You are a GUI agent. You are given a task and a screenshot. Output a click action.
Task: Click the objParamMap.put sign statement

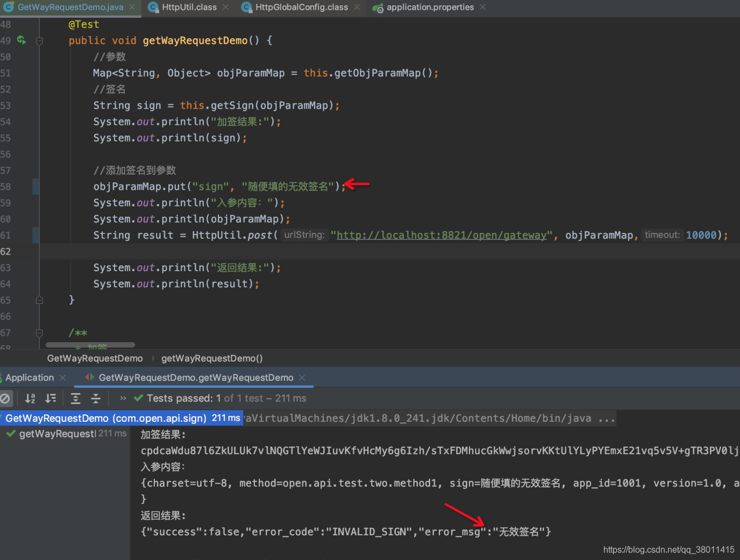(x=219, y=187)
